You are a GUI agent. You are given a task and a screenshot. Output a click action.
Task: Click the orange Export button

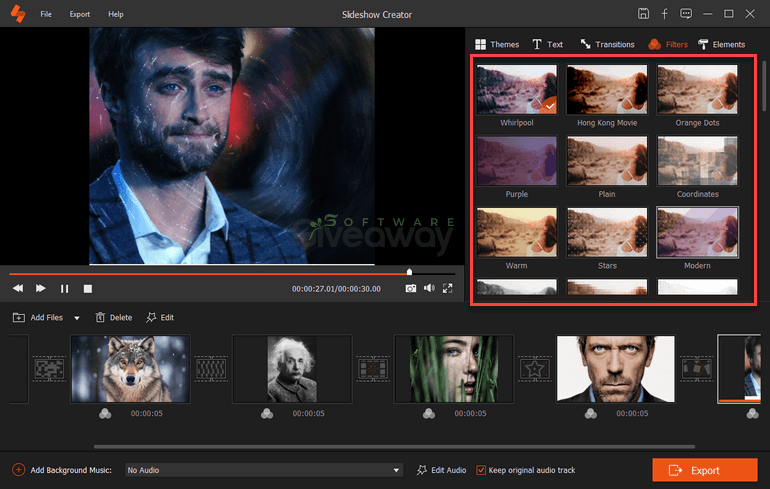click(x=698, y=469)
